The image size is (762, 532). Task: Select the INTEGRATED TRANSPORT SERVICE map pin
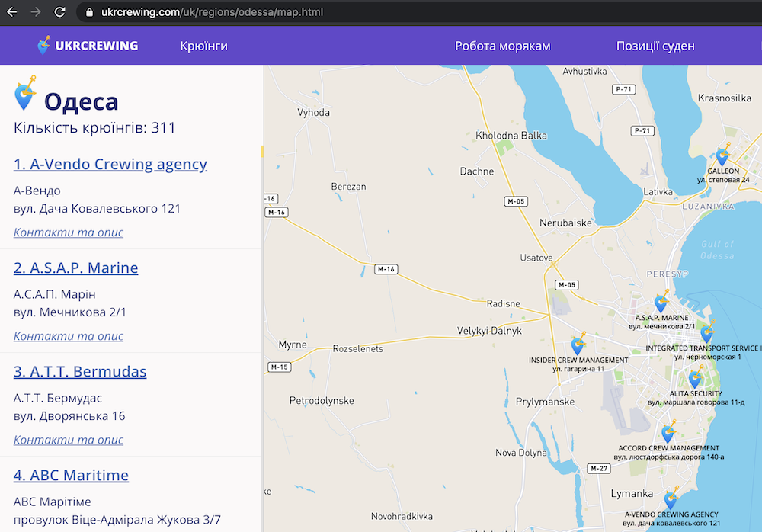(x=707, y=332)
